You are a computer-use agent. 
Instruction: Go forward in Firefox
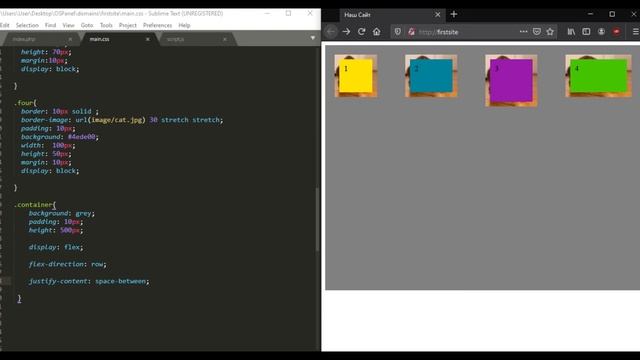346,32
